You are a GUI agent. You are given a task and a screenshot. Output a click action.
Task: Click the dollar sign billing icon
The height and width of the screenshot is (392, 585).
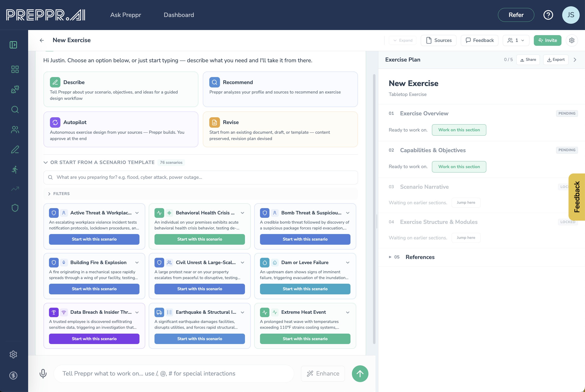(x=13, y=375)
